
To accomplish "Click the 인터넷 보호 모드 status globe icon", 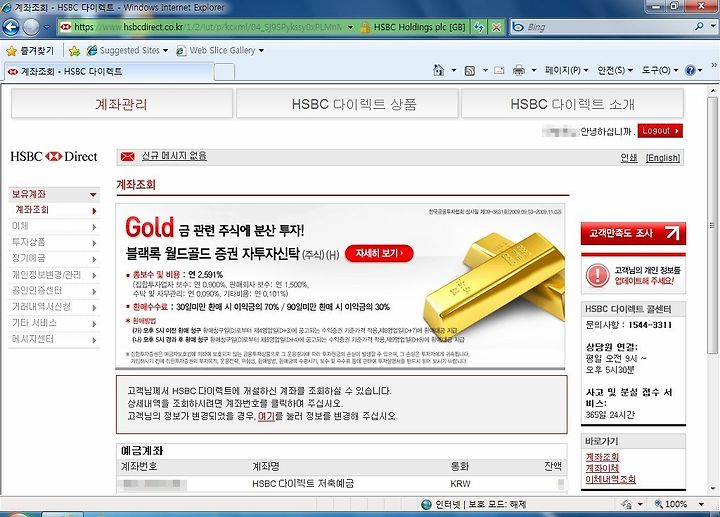I will pos(426,504).
